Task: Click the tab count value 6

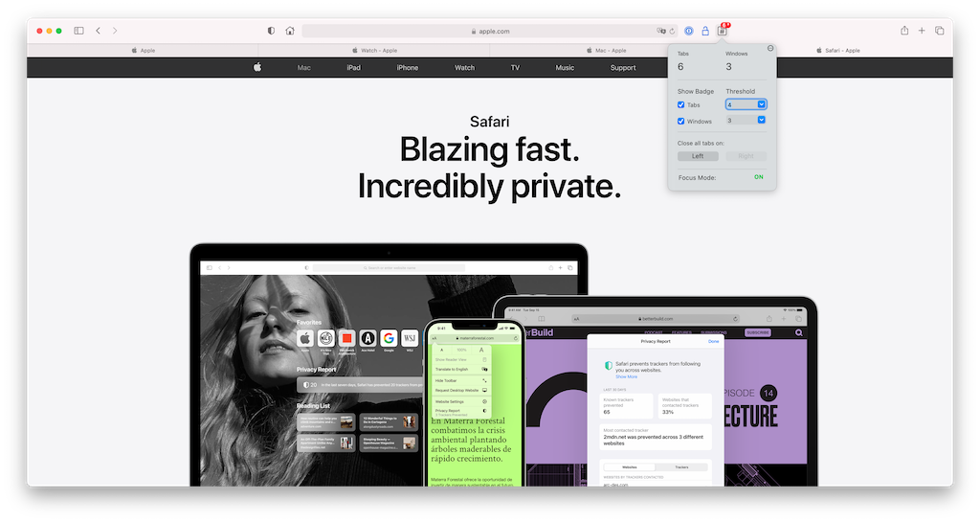Action: pos(680,67)
